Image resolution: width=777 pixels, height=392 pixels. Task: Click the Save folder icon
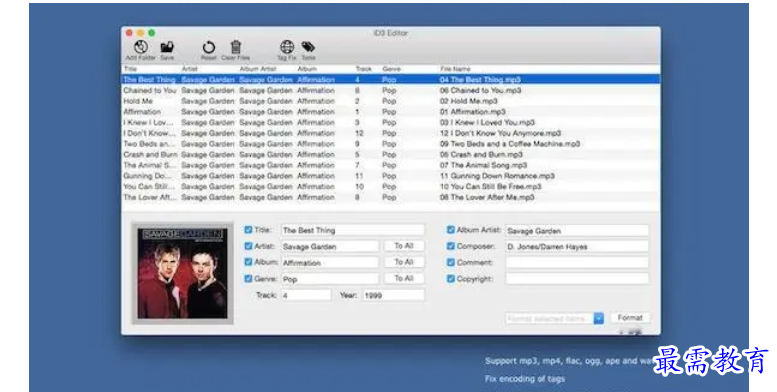click(167, 47)
